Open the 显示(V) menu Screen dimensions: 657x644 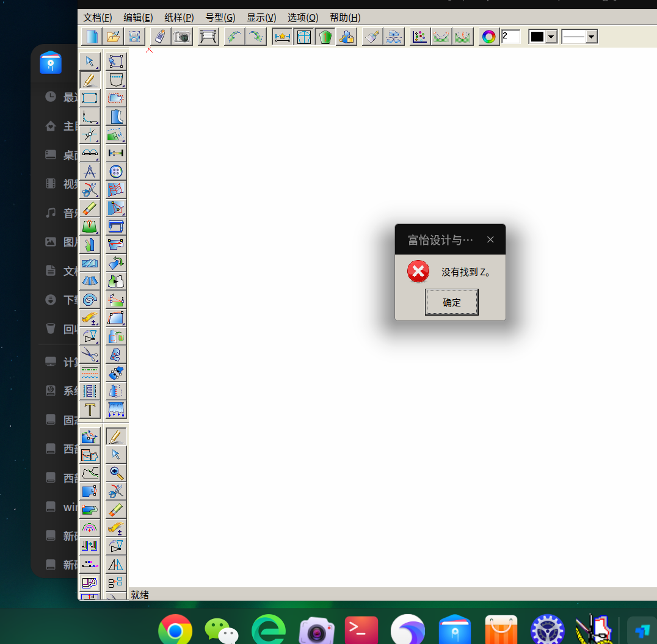(x=261, y=18)
